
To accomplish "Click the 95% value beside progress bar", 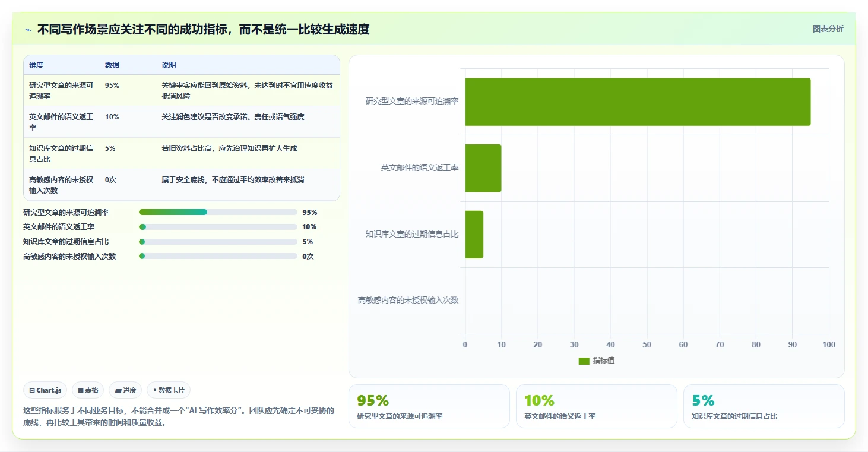I will [x=310, y=212].
